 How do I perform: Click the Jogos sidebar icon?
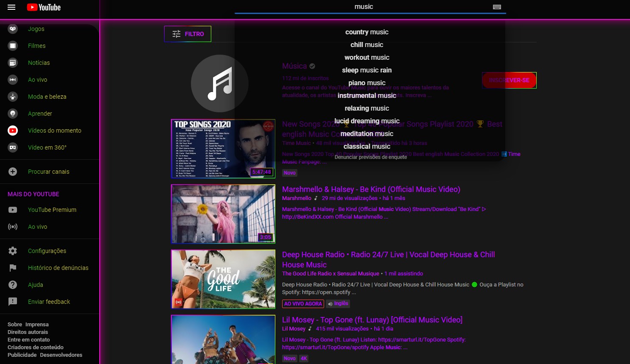coord(13,29)
